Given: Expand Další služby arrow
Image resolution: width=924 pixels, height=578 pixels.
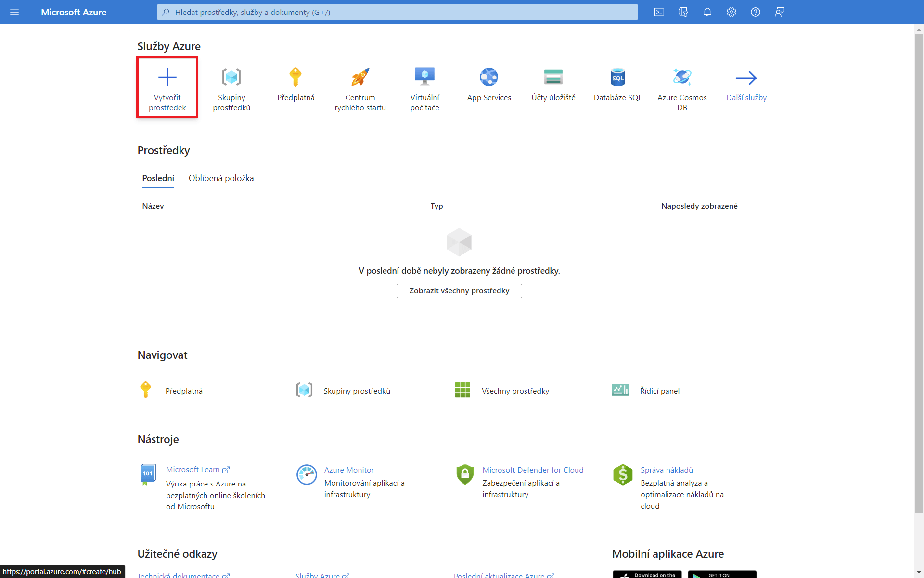Looking at the screenshot, I should pyautogui.click(x=746, y=78).
